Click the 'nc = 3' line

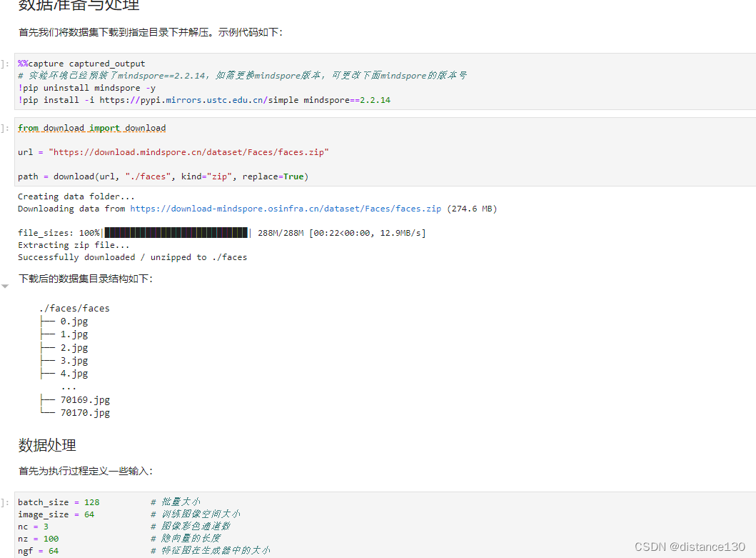tap(34, 527)
